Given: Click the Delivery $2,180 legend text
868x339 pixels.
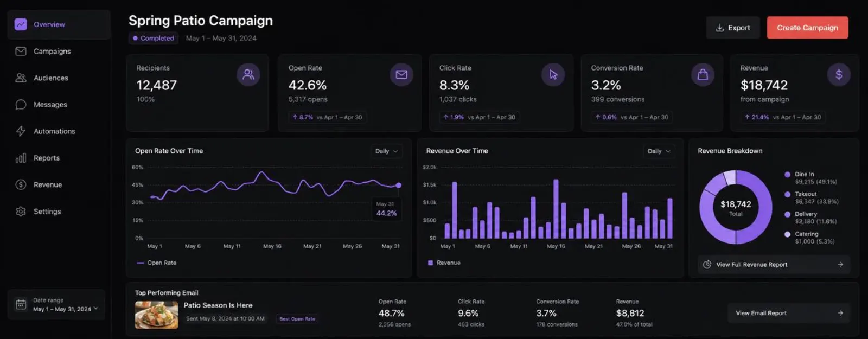Looking at the screenshot, I should [x=816, y=218].
